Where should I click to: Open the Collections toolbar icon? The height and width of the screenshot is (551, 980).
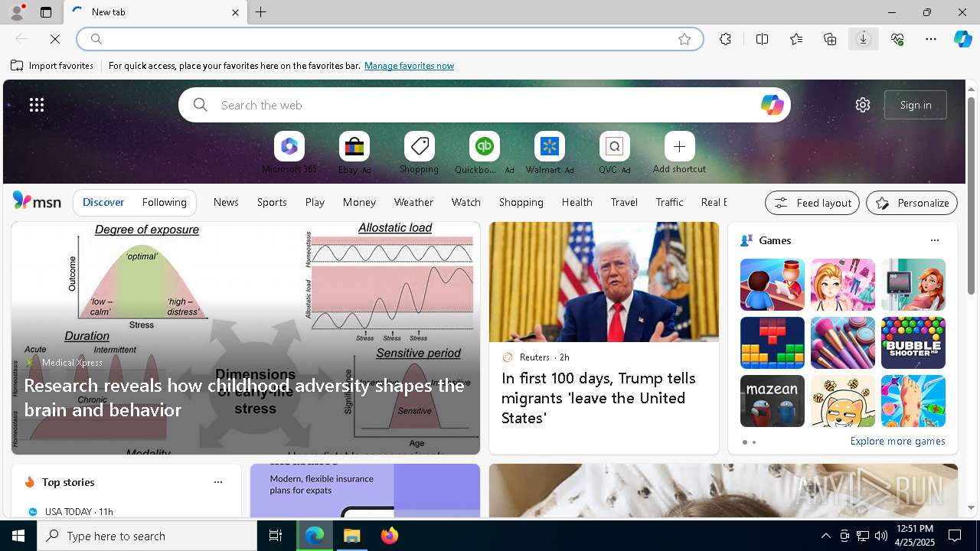click(x=830, y=39)
